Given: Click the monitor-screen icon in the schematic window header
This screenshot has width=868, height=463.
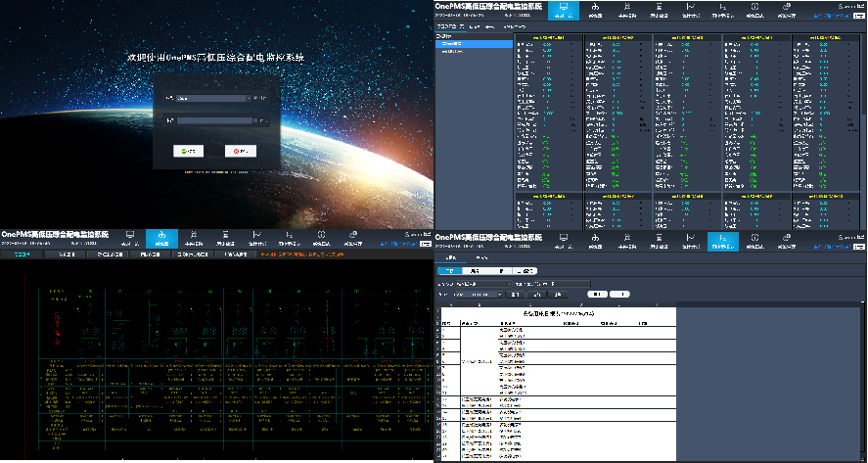Looking at the screenshot, I should point(130,239).
